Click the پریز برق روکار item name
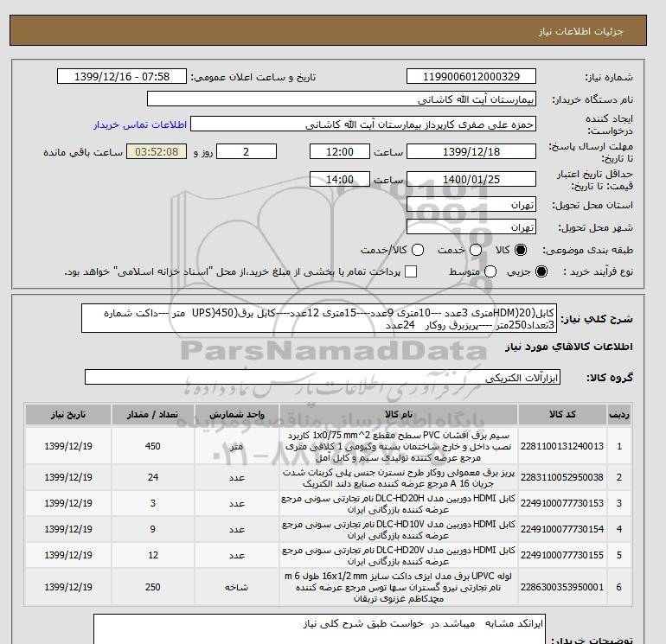Screen dimensions: 666x644 coord(399,478)
